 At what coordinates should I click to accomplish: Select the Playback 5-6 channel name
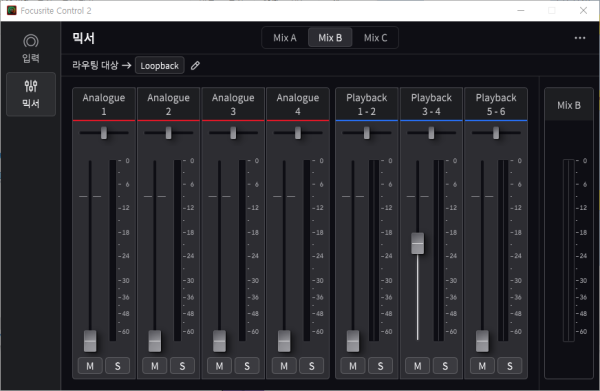(496, 104)
